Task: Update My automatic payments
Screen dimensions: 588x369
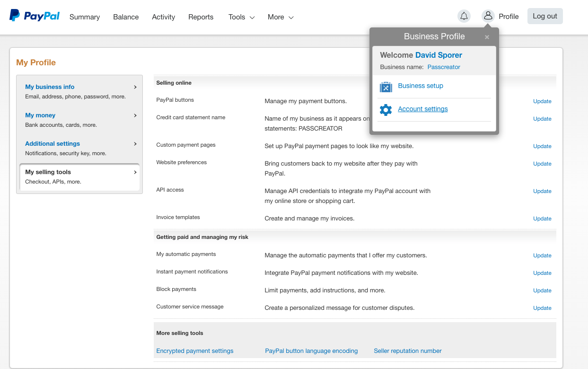Action: point(542,255)
